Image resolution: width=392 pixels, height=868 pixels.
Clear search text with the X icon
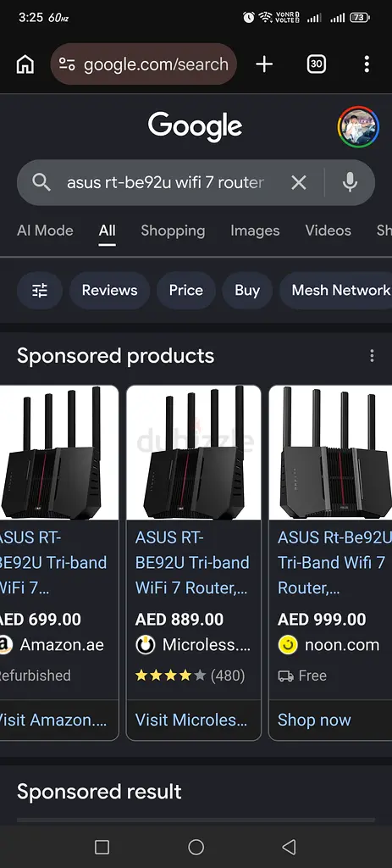tap(299, 183)
